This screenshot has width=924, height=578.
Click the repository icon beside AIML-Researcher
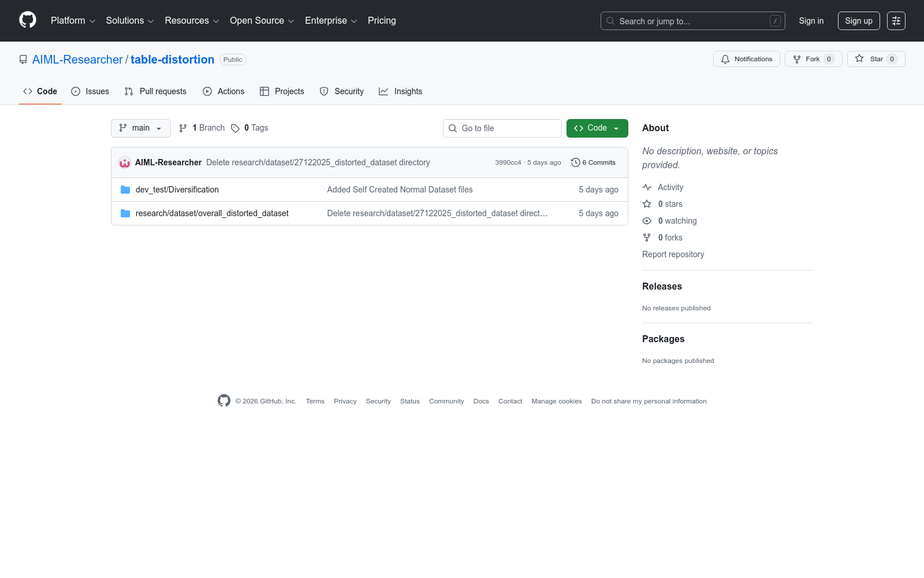(23, 60)
